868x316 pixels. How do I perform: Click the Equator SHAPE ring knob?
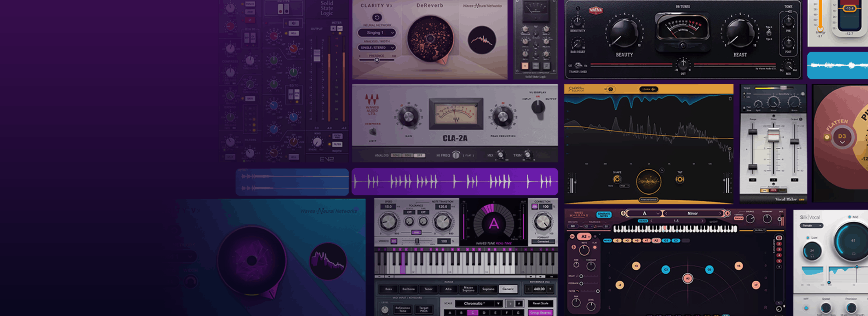click(617, 179)
